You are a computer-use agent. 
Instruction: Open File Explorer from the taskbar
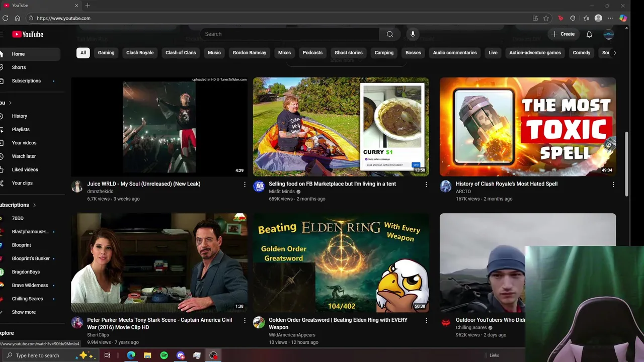point(147,355)
